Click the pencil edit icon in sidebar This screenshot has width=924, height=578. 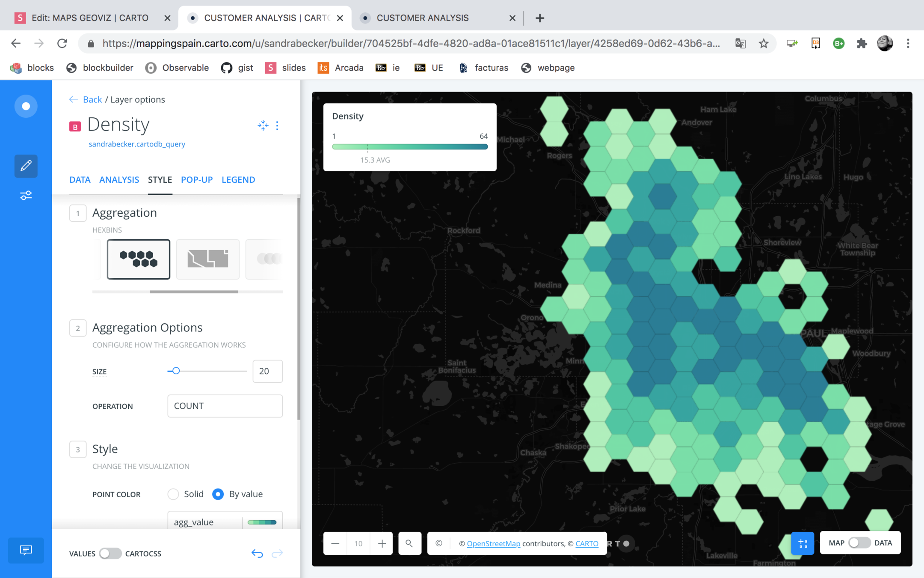(x=26, y=166)
